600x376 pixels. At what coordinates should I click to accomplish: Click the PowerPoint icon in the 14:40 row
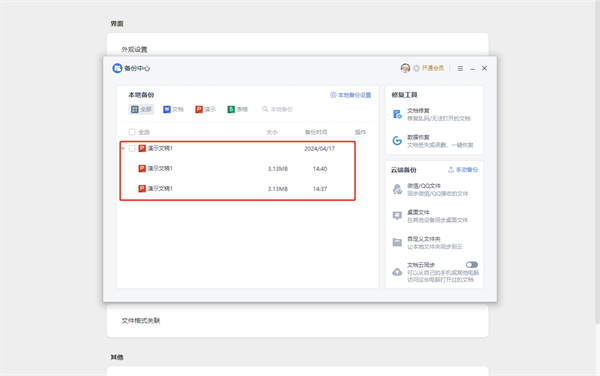click(142, 168)
